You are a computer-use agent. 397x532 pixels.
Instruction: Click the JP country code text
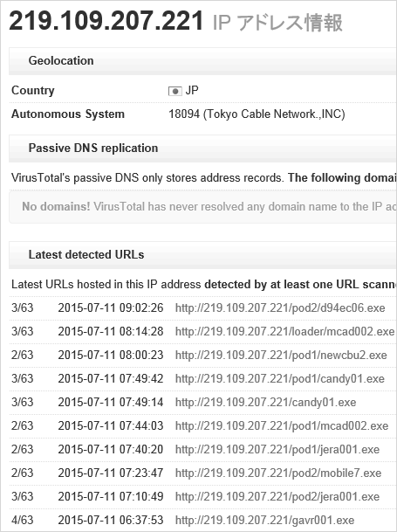[x=192, y=91]
